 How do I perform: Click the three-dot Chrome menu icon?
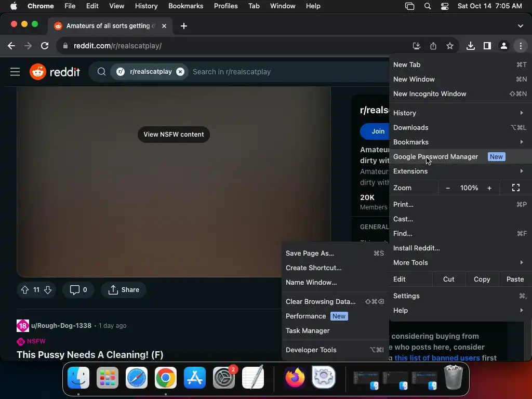point(521,46)
